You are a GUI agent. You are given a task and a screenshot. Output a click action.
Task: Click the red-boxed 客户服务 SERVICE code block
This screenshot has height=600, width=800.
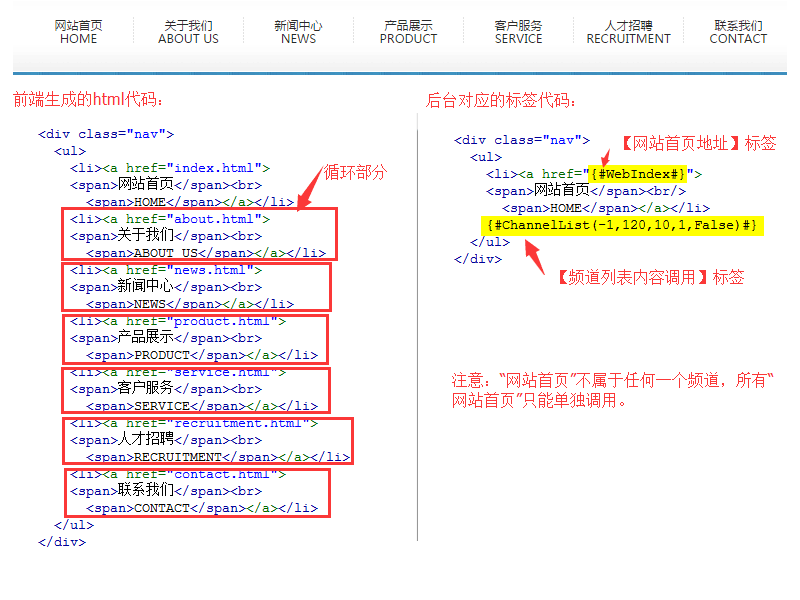pos(196,390)
